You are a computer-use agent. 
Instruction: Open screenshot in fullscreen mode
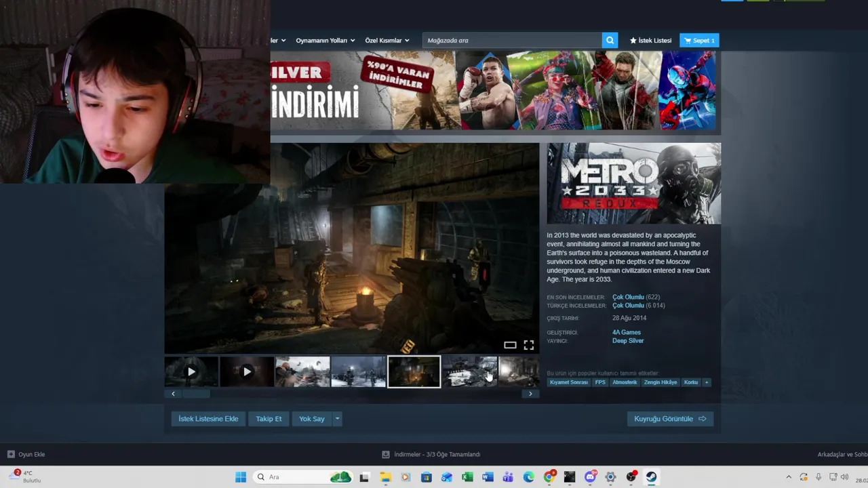(x=529, y=345)
